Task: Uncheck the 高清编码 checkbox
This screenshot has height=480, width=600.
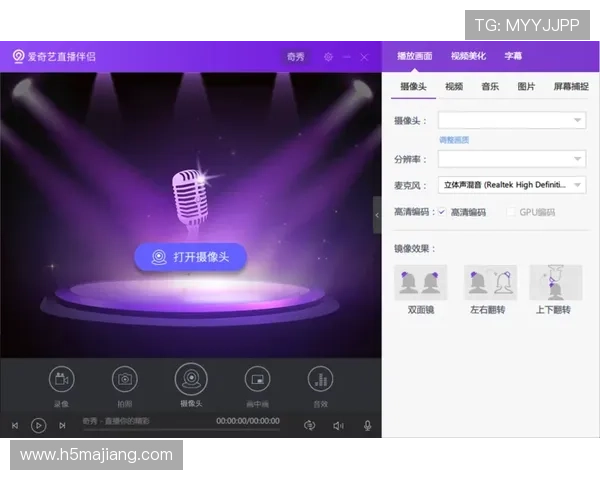Action: 442,212
